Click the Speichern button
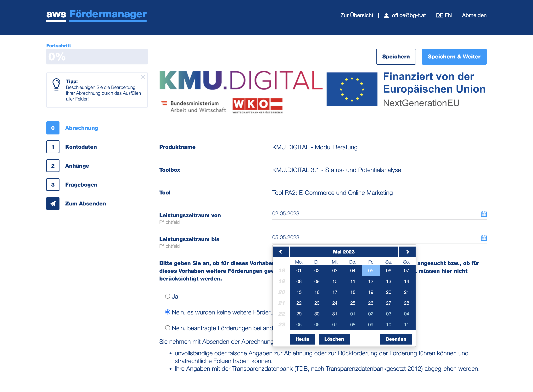The image size is (533, 392). [396, 57]
